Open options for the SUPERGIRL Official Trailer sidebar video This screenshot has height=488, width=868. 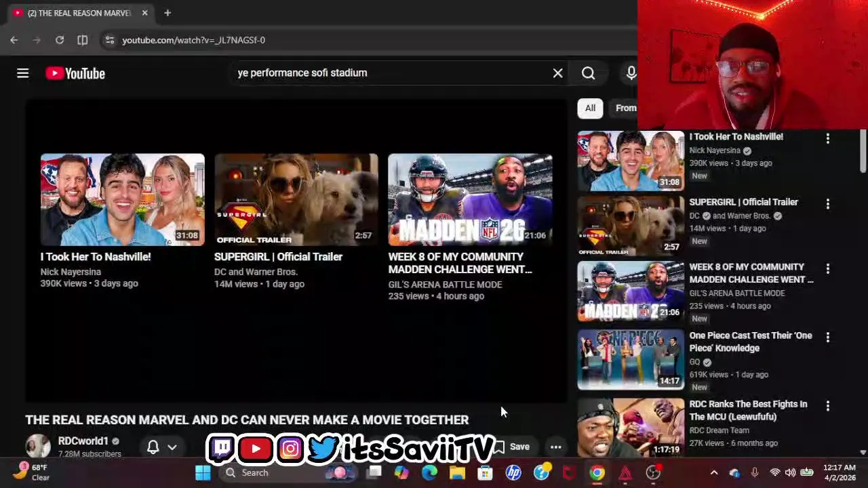pos(827,203)
